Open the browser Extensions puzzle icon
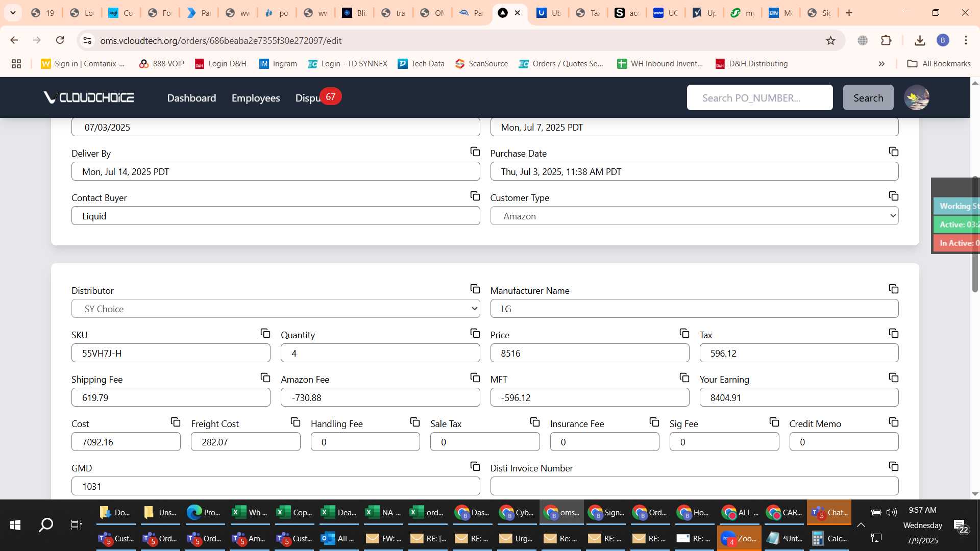Image resolution: width=980 pixels, height=551 pixels. click(x=887, y=40)
